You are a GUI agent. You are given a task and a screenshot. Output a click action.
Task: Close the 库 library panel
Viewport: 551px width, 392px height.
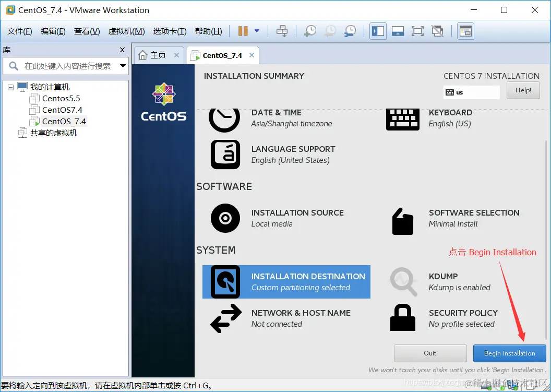(122, 50)
